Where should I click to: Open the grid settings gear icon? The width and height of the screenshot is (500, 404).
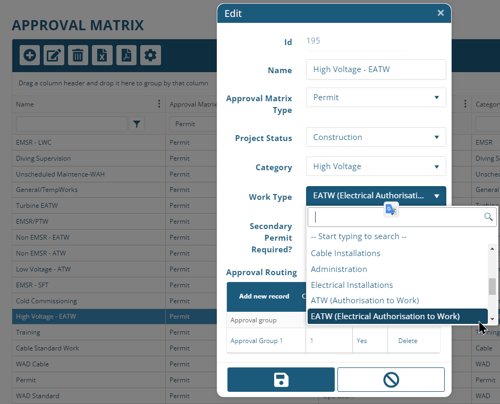tap(150, 55)
